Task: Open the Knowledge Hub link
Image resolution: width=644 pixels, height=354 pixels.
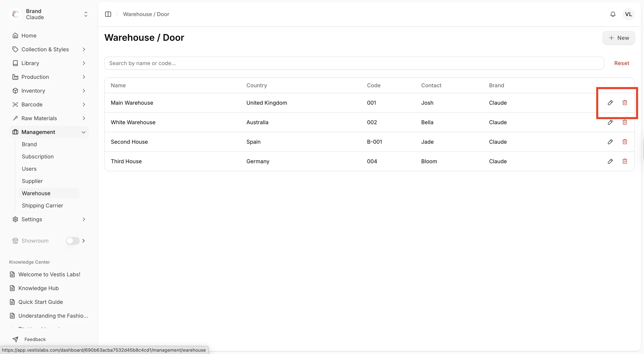Action: click(x=38, y=288)
